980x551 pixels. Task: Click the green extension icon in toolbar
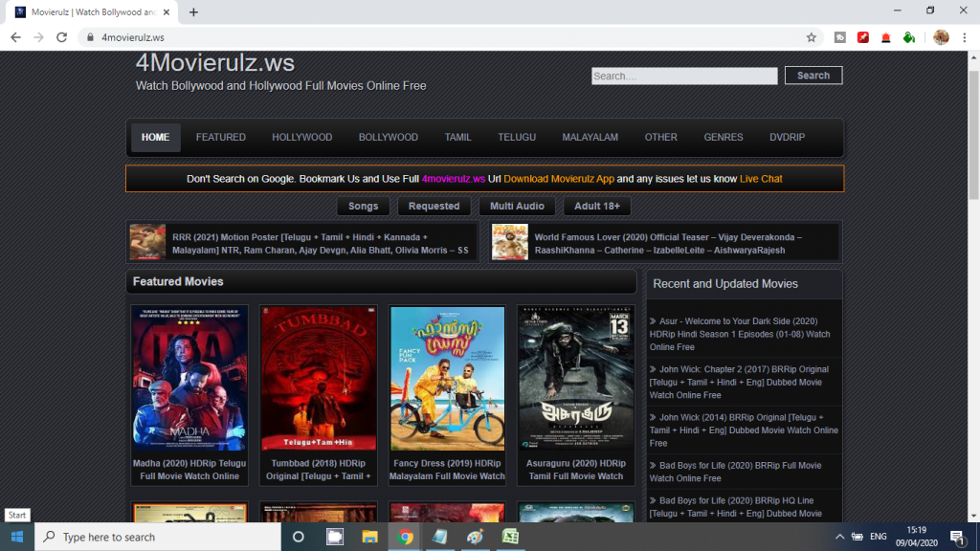[909, 37]
